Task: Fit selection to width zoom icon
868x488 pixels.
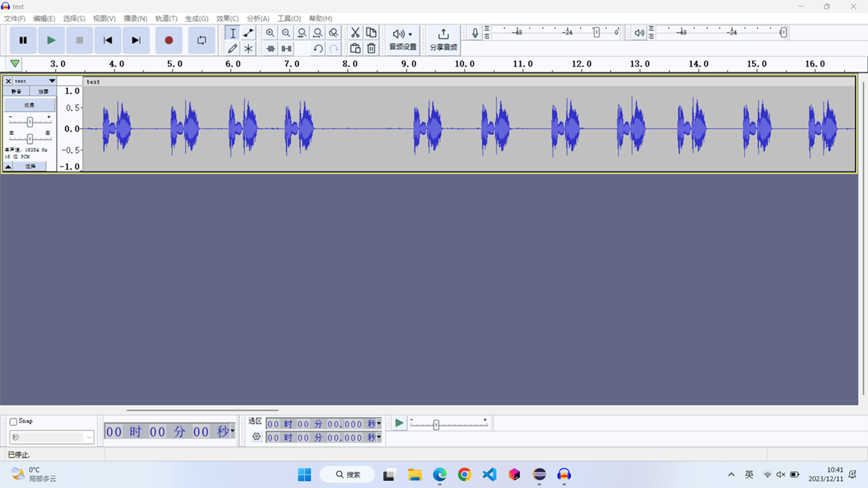Action: tap(302, 33)
